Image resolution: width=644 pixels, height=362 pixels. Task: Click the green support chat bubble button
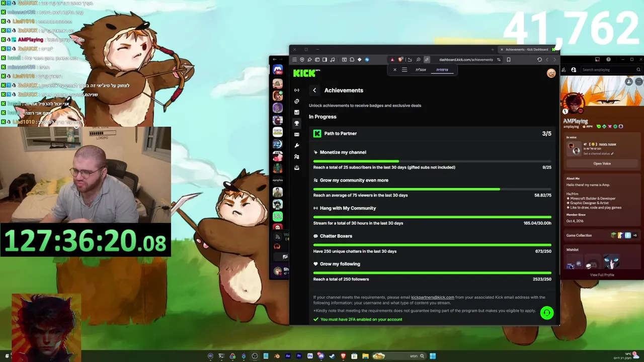(x=547, y=313)
